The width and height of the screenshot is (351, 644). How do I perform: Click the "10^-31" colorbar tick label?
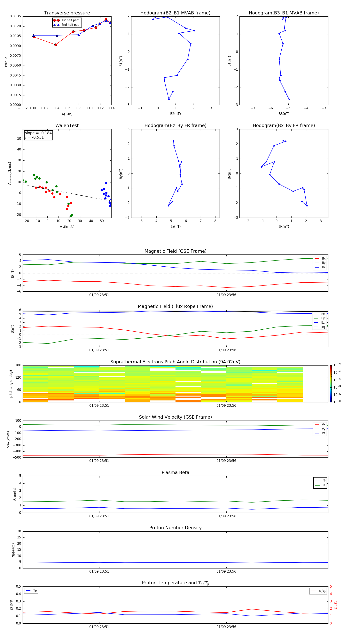[x=337, y=402]
